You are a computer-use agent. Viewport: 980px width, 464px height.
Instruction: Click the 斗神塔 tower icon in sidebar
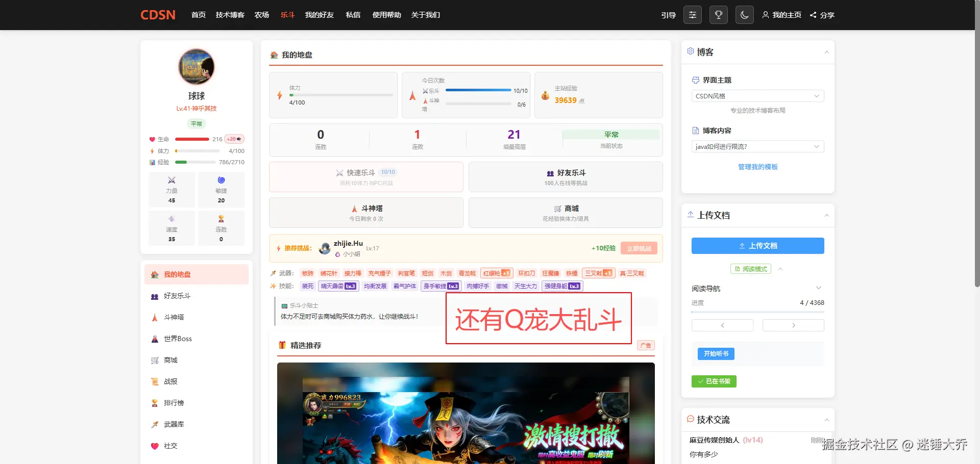pyautogui.click(x=155, y=318)
